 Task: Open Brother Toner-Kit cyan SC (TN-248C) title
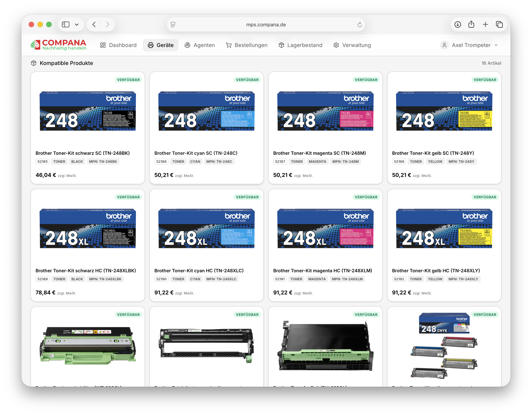click(196, 153)
